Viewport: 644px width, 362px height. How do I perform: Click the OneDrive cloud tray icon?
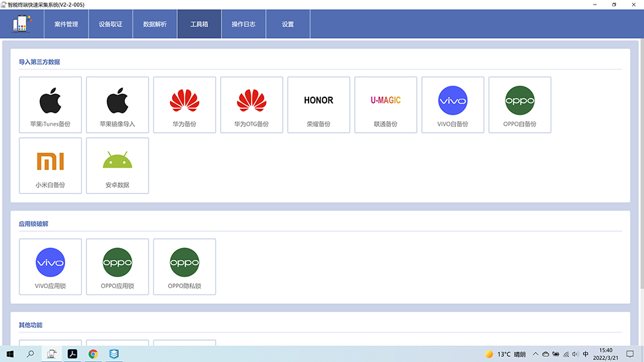546,354
